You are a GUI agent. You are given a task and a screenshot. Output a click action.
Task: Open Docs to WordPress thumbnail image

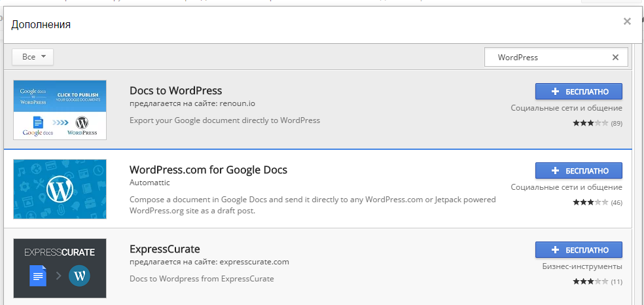[60, 110]
